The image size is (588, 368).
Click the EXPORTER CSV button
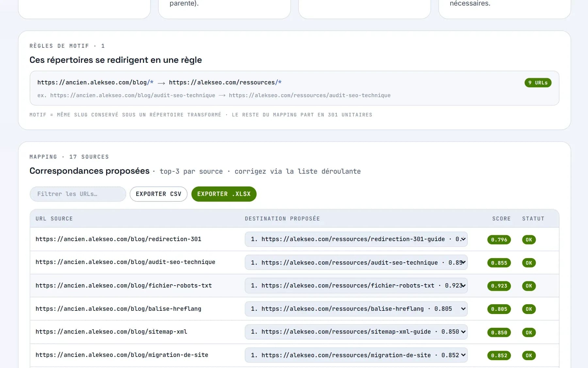(158, 194)
